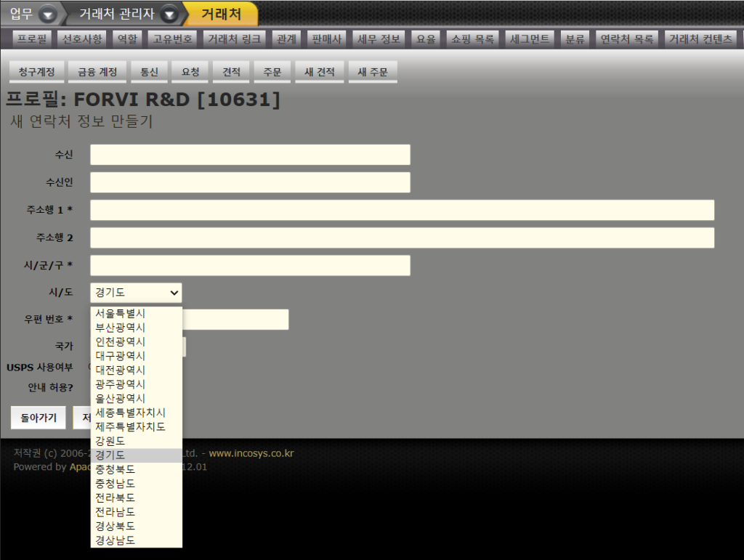Screen dimensions: 744x560
Task: Select 서울특별시 from the province list
Action: [x=121, y=314]
